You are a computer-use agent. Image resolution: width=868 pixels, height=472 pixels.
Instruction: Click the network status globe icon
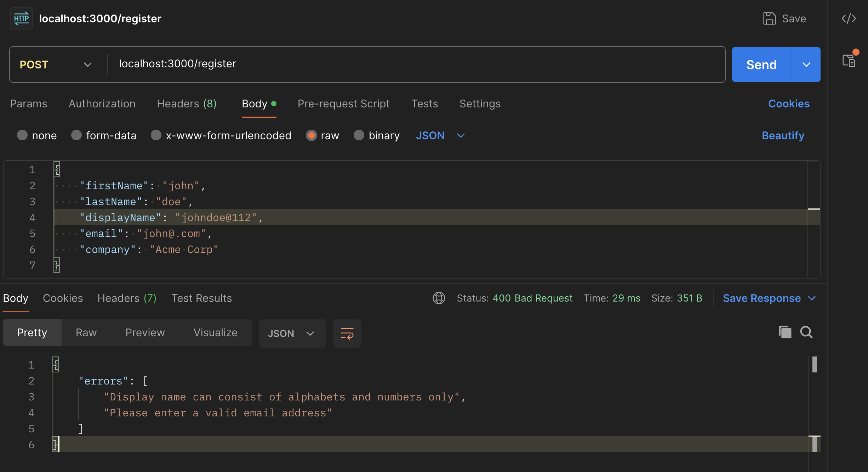(439, 298)
